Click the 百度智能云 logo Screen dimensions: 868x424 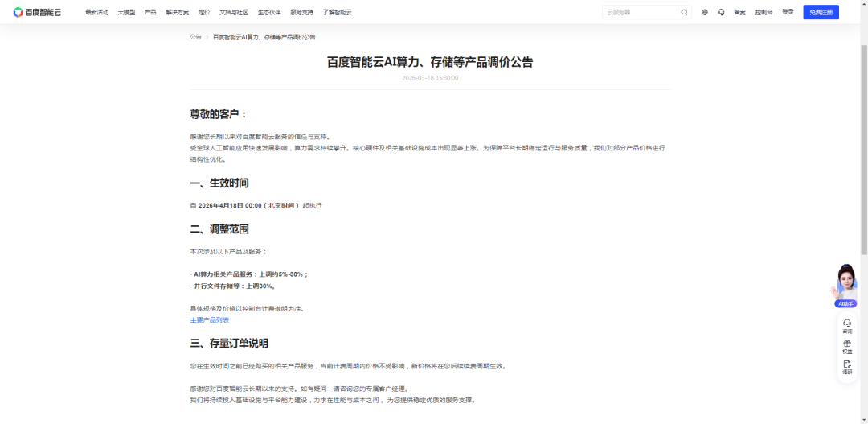[37, 12]
